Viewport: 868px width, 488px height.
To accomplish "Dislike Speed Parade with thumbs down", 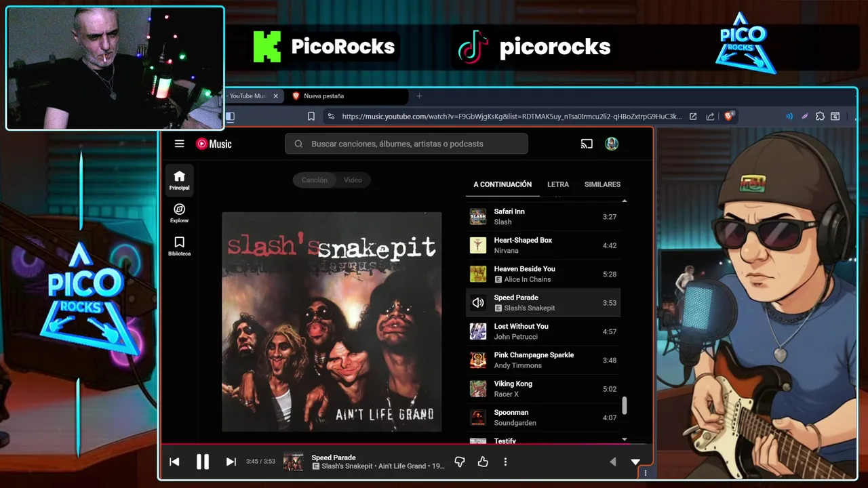I will 460,462.
